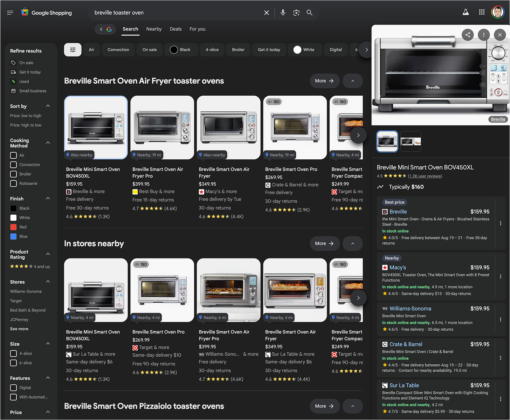510x420 pixels.
Task: Start voice search with microphone
Action: (x=283, y=13)
